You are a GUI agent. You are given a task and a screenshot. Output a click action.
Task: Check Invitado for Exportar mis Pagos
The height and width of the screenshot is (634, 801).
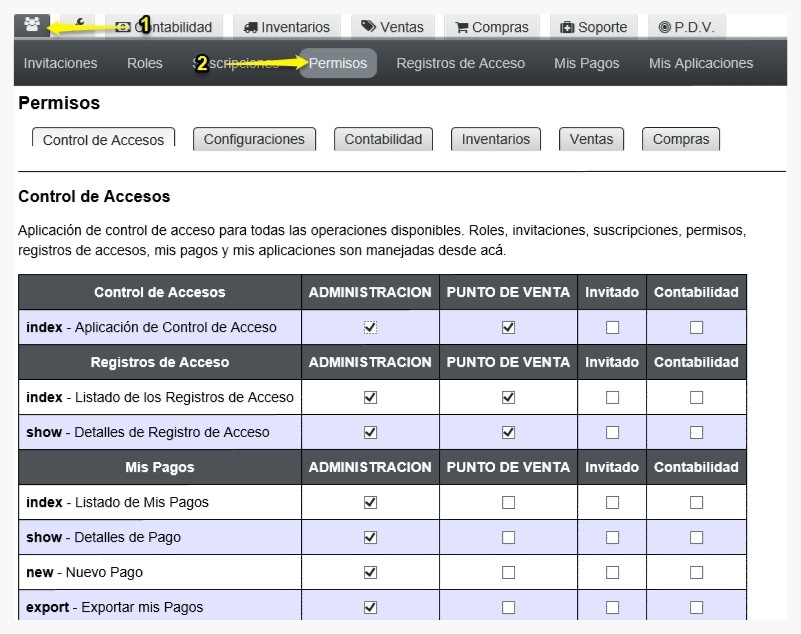pos(612,607)
